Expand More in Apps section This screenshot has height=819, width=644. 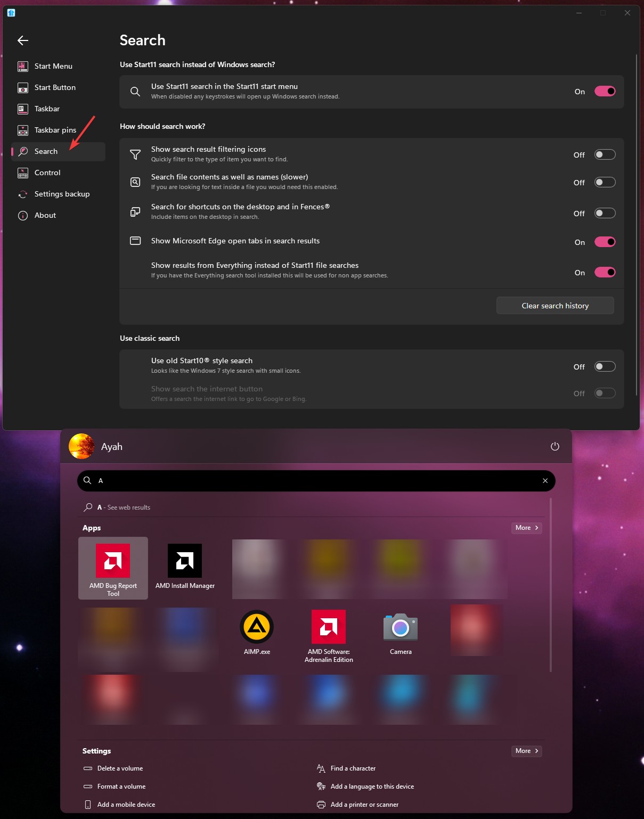[526, 528]
